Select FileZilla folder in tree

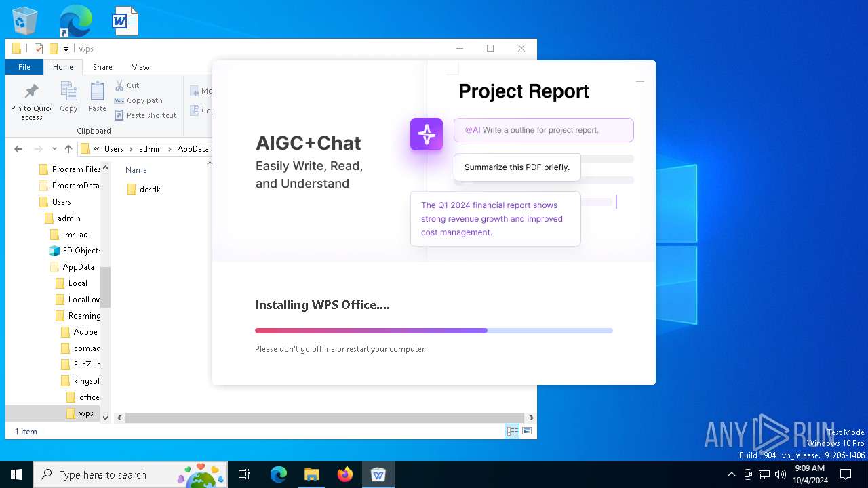tap(80, 365)
